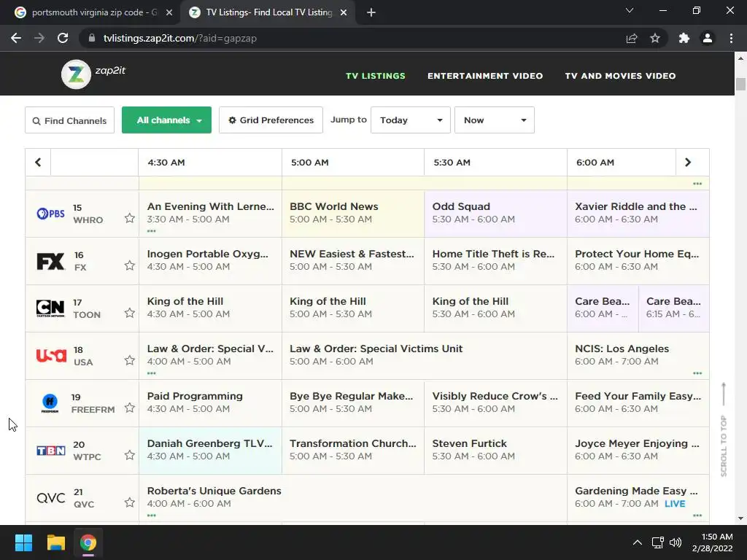Open Paid Programming listing on Freeform
Viewport: 747px width, 560px height.
coord(210,402)
